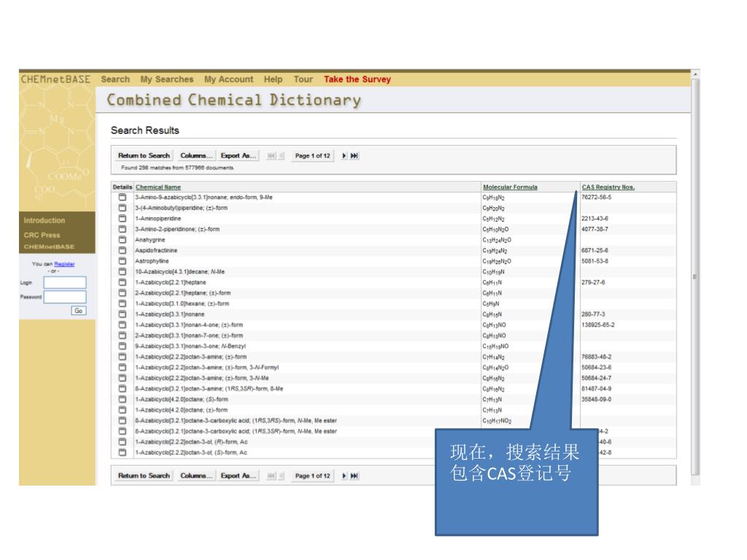The image size is (747, 560).
Task: Open Introduction in the sidebar
Action: (x=44, y=220)
